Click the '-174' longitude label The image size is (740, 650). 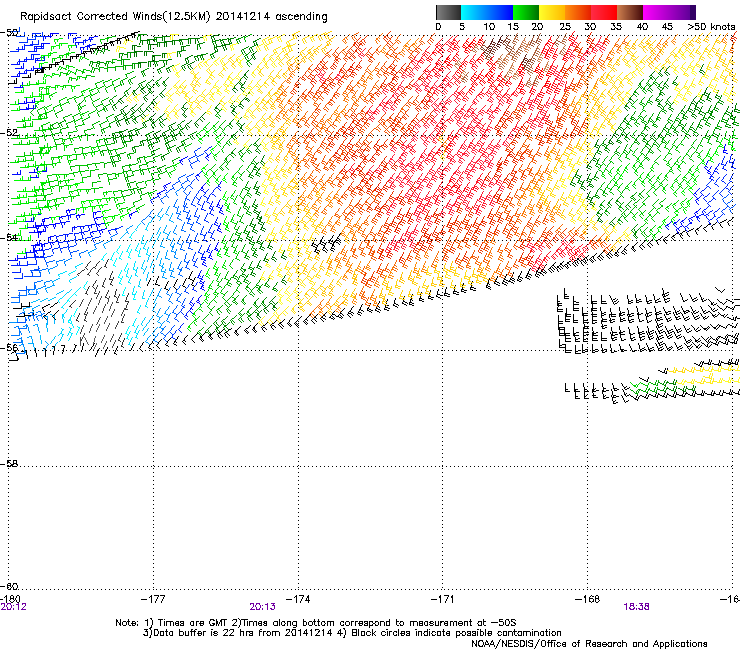tap(298, 599)
